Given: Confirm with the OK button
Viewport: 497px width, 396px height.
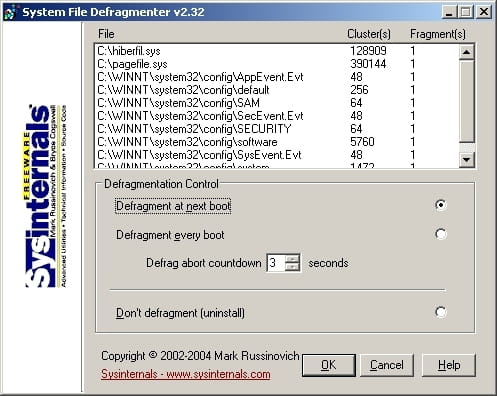Looking at the screenshot, I should (329, 365).
